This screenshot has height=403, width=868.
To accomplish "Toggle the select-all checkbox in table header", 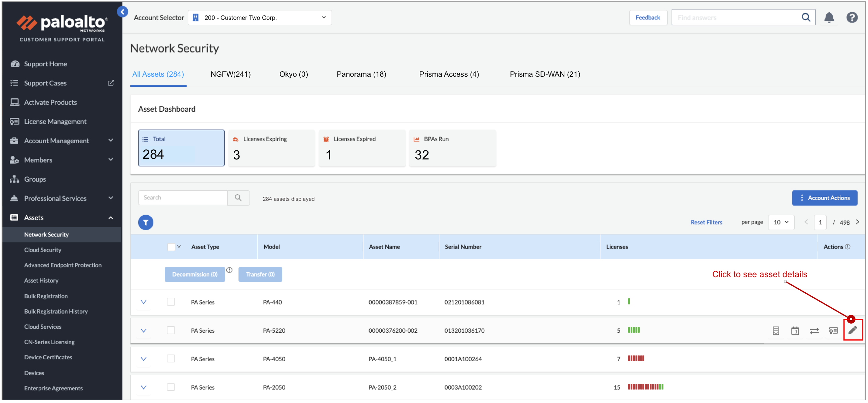I will pyautogui.click(x=171, y=247).
